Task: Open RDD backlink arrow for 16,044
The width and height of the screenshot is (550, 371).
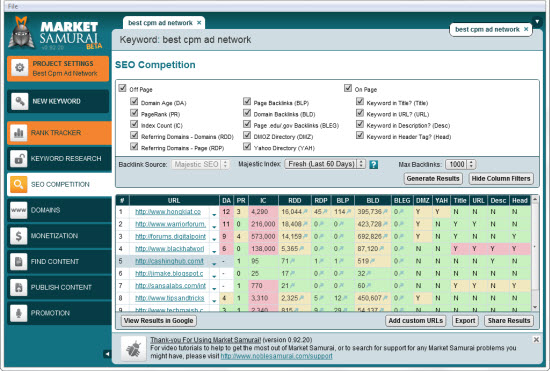Action: (306, 211)
